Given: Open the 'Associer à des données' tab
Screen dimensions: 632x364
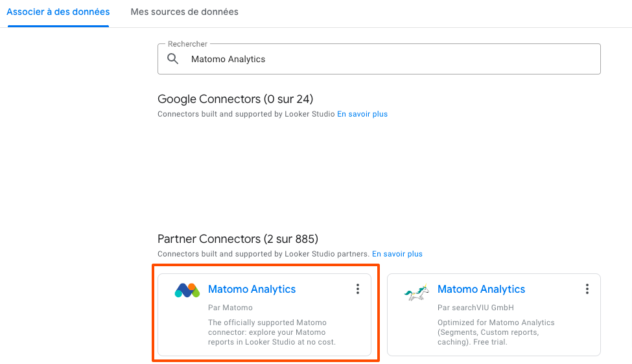Looking at the screenshot, I should (58, 12).
